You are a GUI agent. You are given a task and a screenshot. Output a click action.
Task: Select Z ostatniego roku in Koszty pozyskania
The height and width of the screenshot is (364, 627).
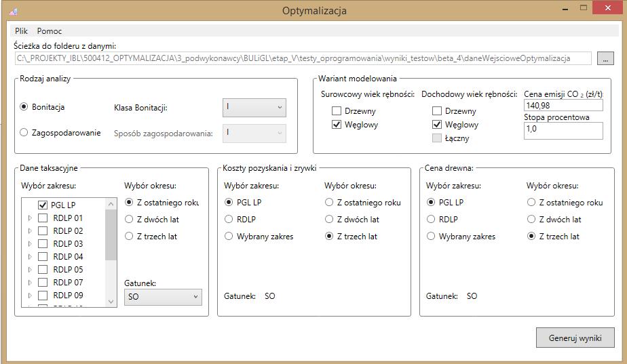tap(329, 202)
